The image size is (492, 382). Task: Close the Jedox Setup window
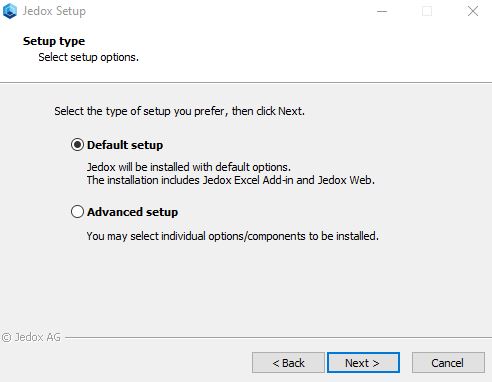pos(473,11)
